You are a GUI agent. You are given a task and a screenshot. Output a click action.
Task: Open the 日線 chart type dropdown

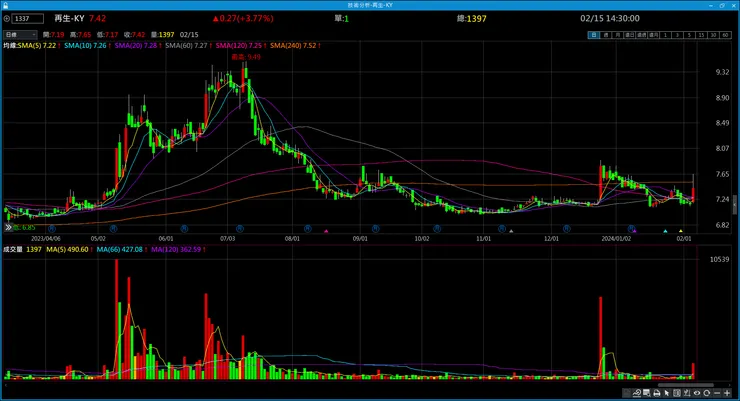pos(20,34)
